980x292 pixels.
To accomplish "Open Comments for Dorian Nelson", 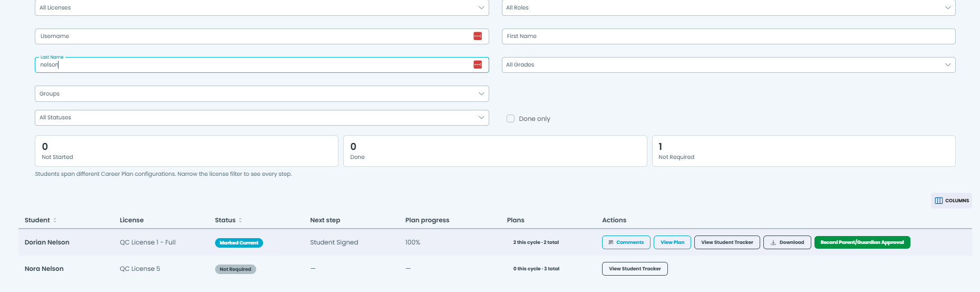I will (626, 242).
